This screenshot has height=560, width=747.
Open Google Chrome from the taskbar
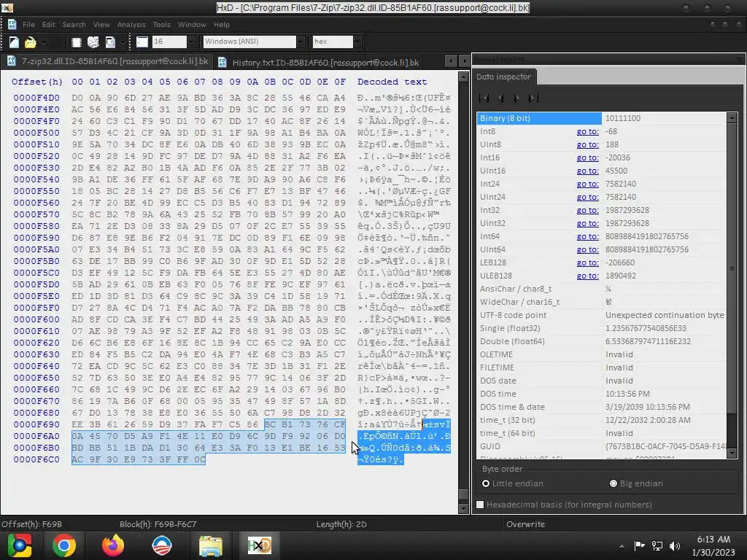click(64, 545)
